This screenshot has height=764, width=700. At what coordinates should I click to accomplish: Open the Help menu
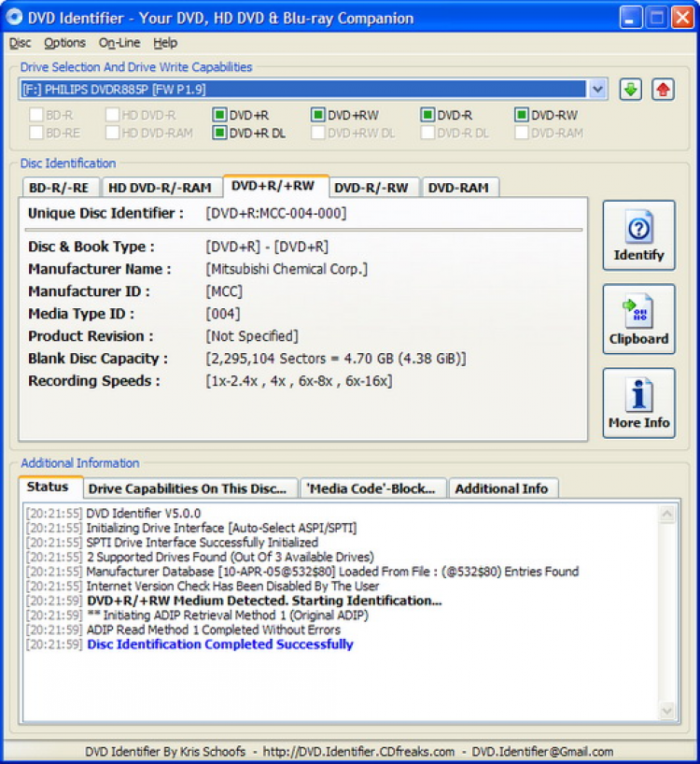165,43
